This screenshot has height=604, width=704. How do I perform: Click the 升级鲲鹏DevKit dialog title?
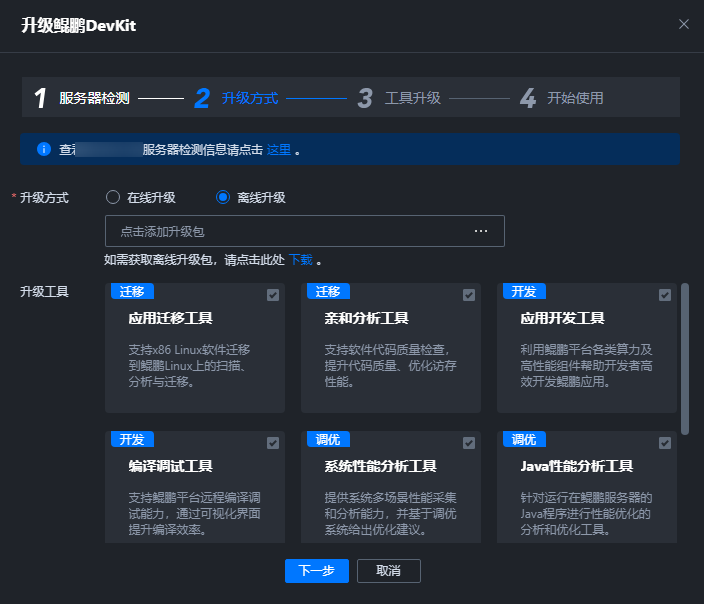(x=79, y=26)
